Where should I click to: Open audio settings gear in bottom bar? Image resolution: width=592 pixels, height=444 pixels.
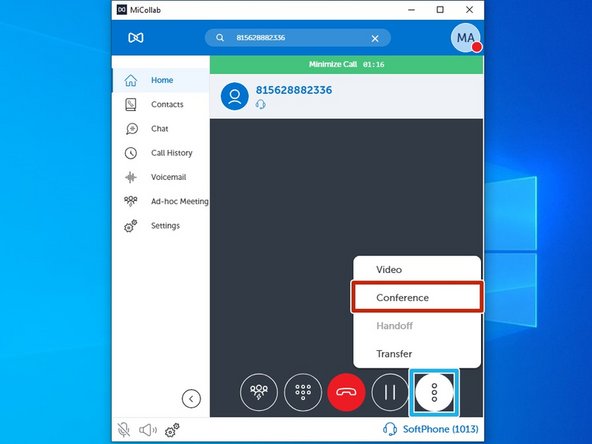coord(172,430)
